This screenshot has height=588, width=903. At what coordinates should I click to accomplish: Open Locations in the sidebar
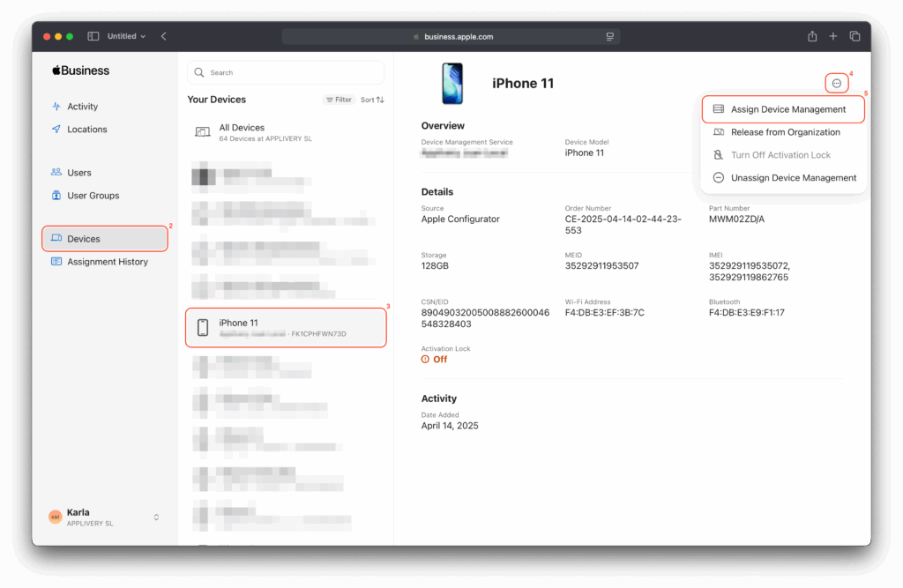pos(86,130)
